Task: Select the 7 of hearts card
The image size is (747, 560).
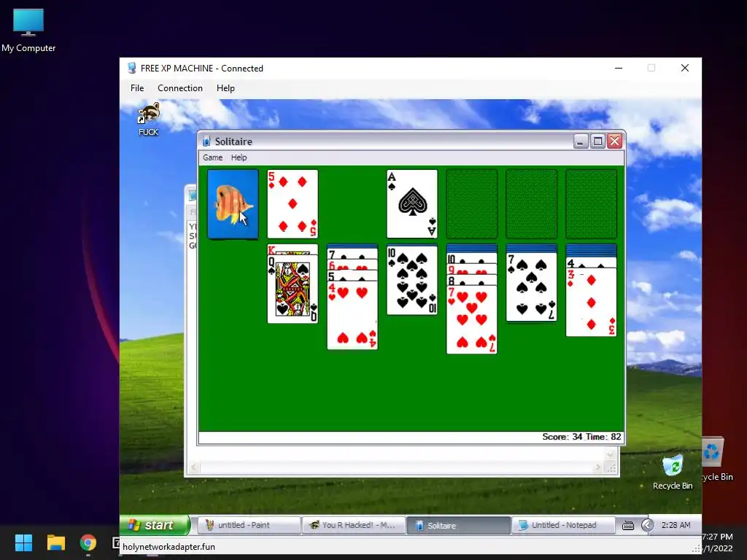Action: [472, 321]
